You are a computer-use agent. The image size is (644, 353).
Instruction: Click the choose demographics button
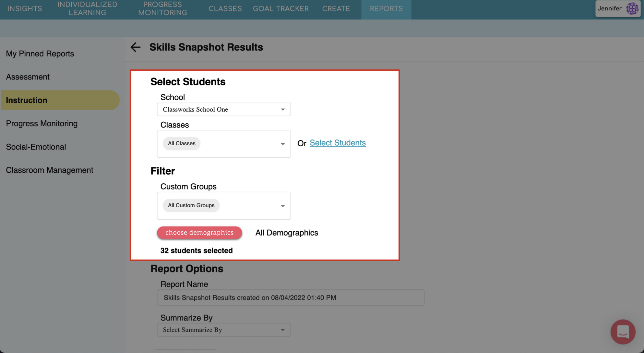199,233
